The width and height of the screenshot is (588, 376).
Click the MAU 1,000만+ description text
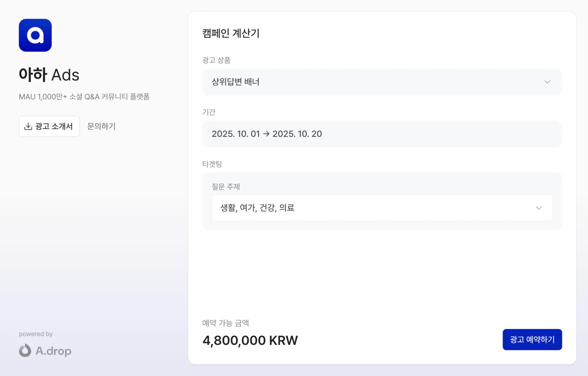pos(84,97)
